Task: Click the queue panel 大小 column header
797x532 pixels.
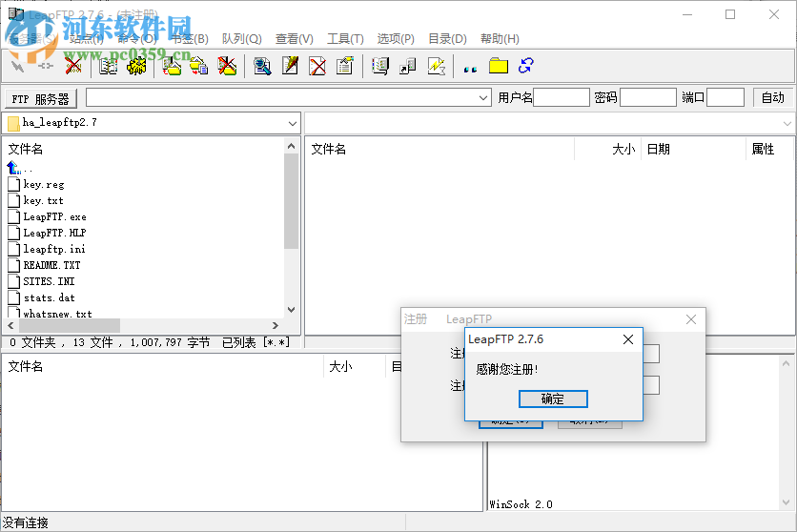Action: pyautogui.click(x=355, y=366)
